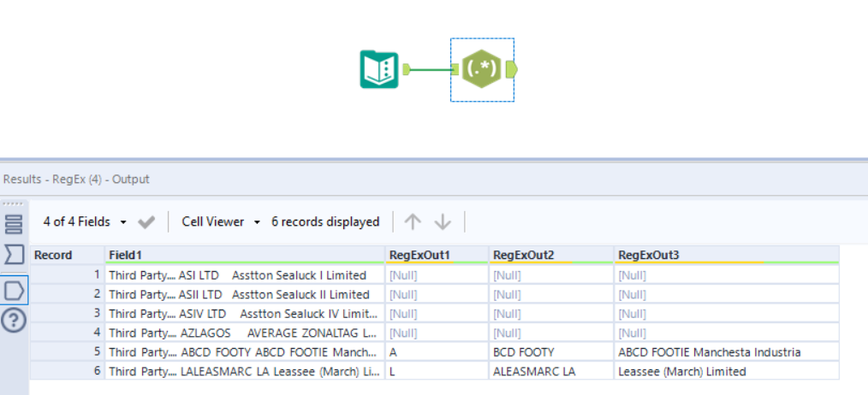The image size is (868, 395).
Task: Click the Field1 column header
Action: (x=245, y=255)
